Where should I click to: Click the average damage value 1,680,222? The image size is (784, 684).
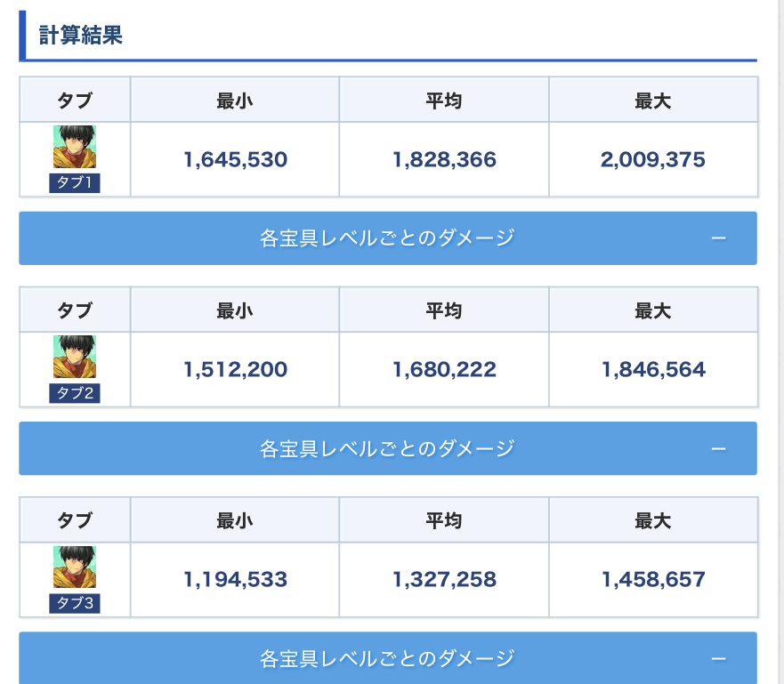tap(444, 370)
